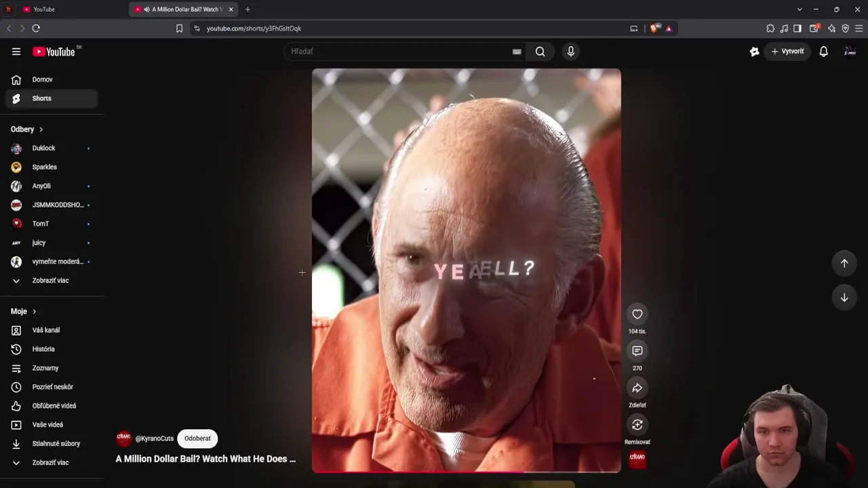Screen dimensions: 868x488
Task: Open the Brave VPN shield icon
Action: click(845, 28)
